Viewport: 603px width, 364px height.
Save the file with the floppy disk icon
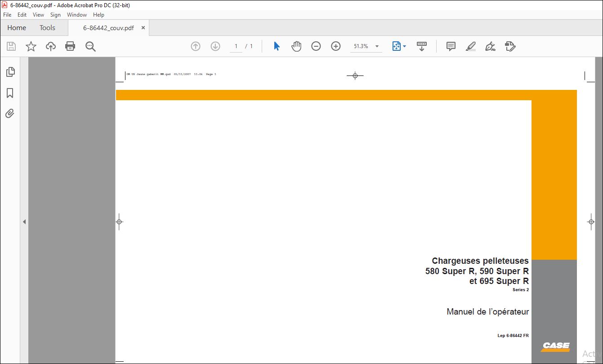coord(11,46)
